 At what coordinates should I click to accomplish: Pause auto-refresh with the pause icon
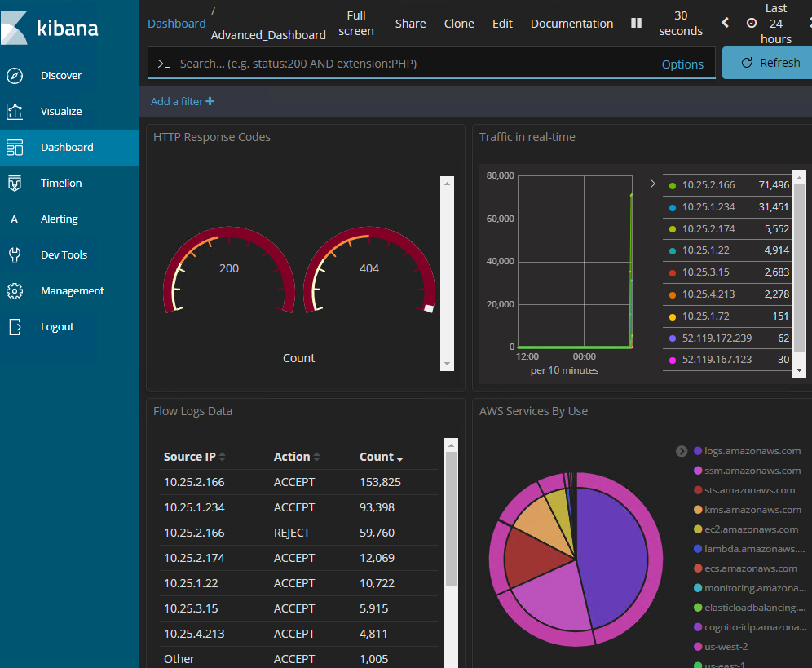[x=637, y=24]
